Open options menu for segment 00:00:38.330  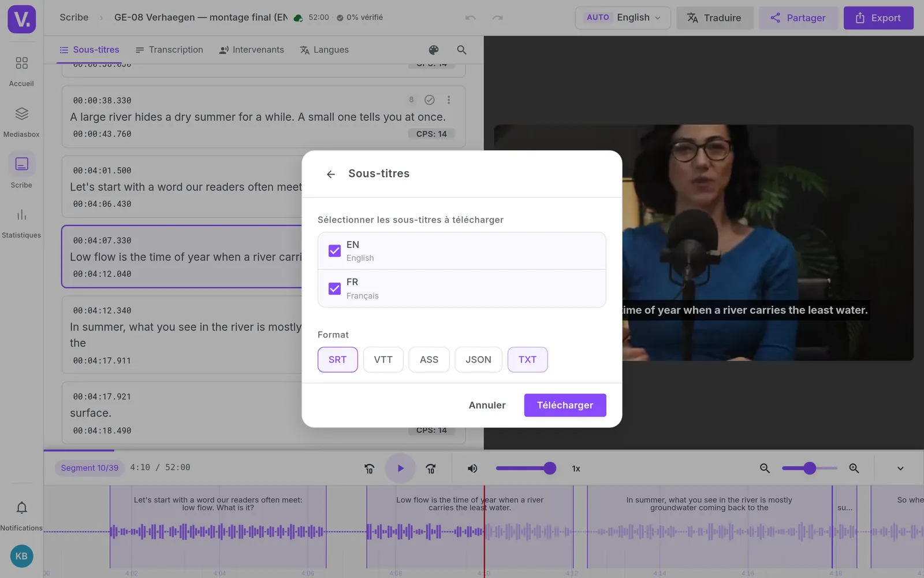pyautogui.click(x=449, y=100)
